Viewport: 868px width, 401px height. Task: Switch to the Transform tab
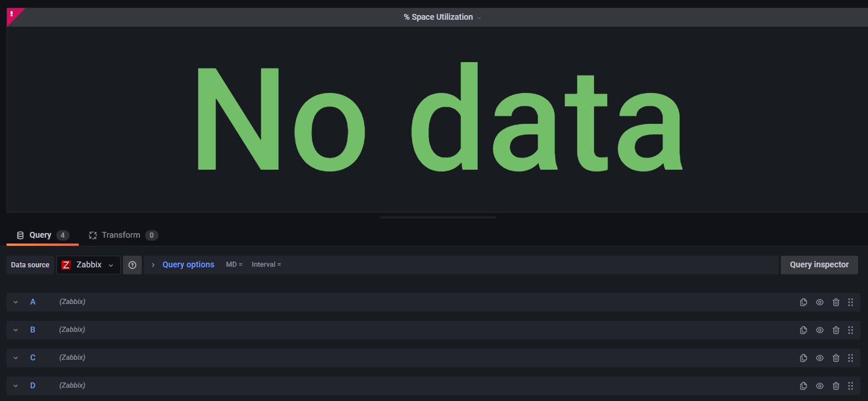point(120,235)
